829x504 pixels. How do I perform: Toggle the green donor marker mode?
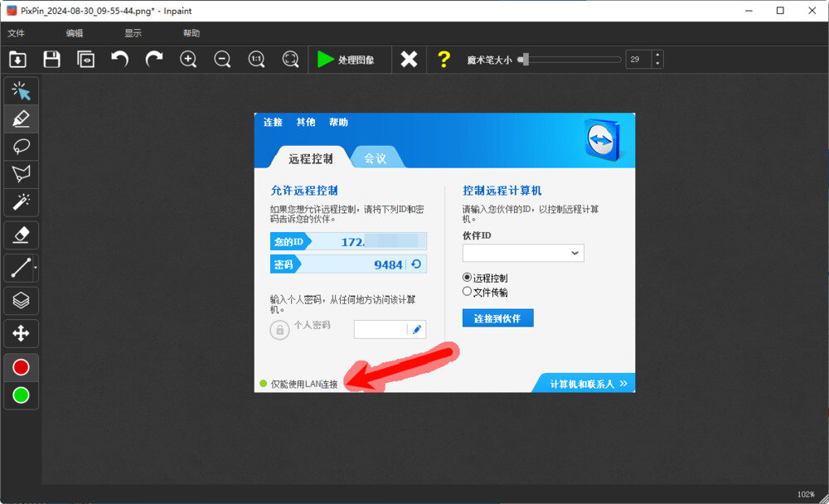[x=21, y=396]
